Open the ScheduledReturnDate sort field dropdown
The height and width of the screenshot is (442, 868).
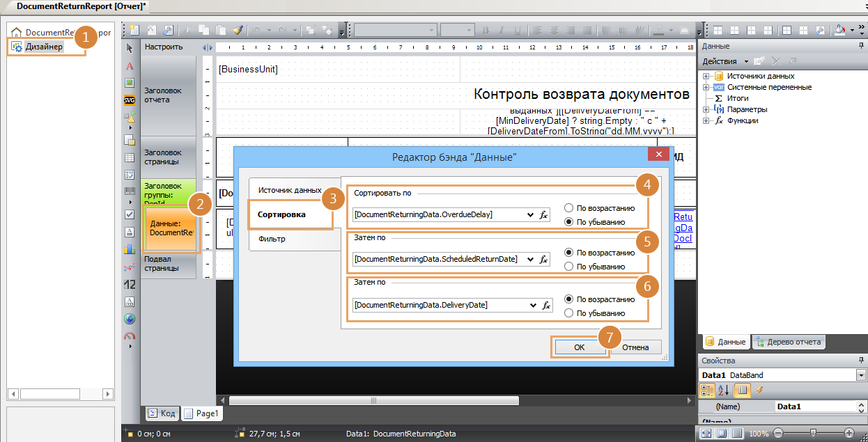532,260
